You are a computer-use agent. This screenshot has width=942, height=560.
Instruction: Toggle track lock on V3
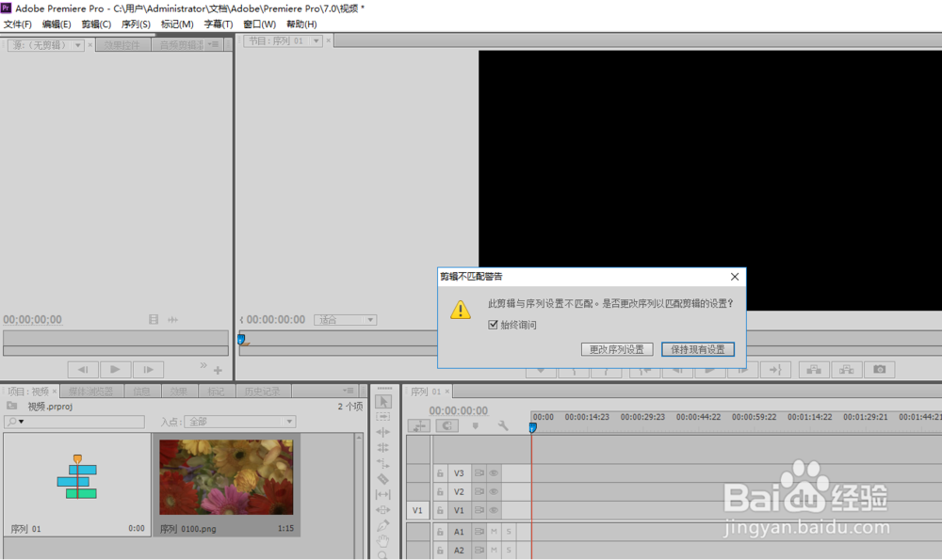coord(440,473)
